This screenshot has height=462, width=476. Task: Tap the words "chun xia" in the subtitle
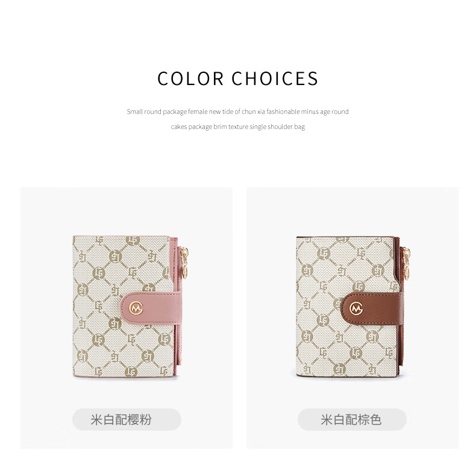254,111
